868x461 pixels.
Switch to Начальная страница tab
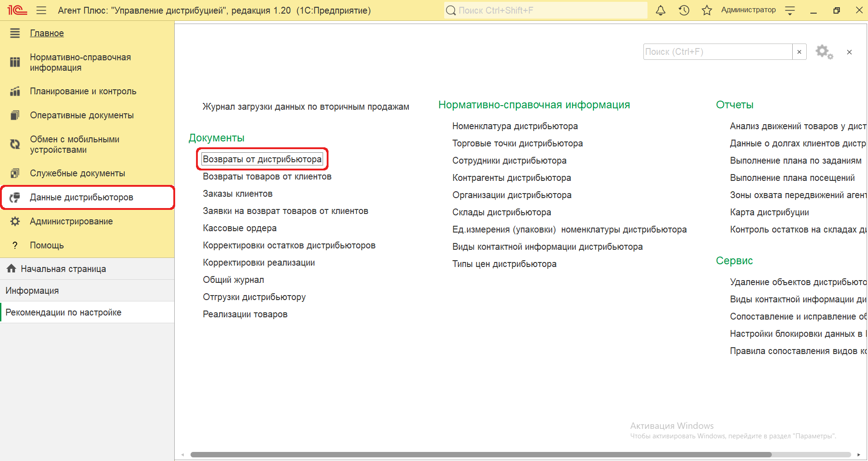[x=87, y=269]
